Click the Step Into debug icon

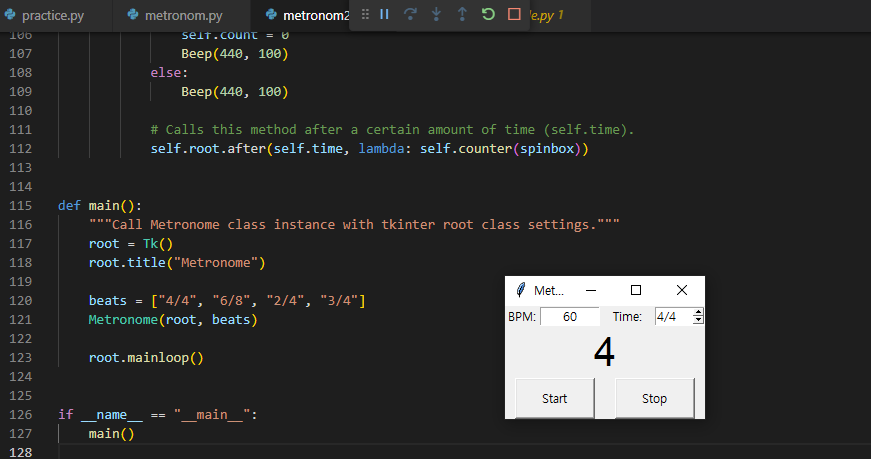[x=436, y=15]
